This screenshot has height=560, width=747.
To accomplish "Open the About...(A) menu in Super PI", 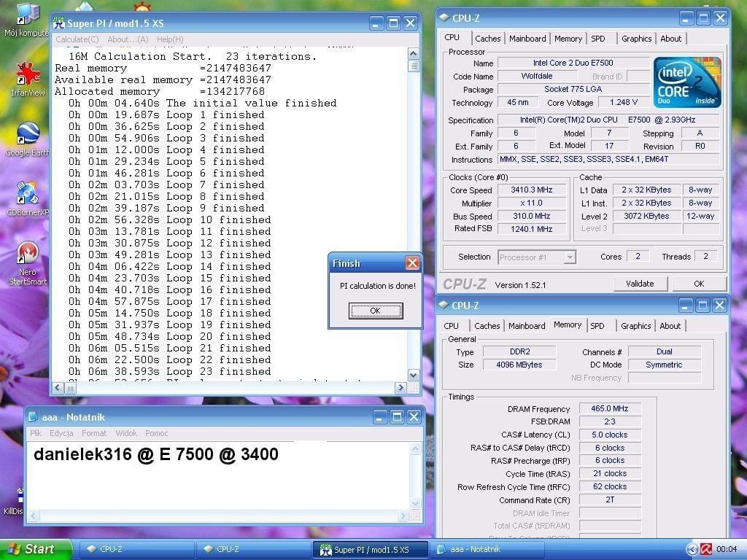I will (x=128, y=39).
